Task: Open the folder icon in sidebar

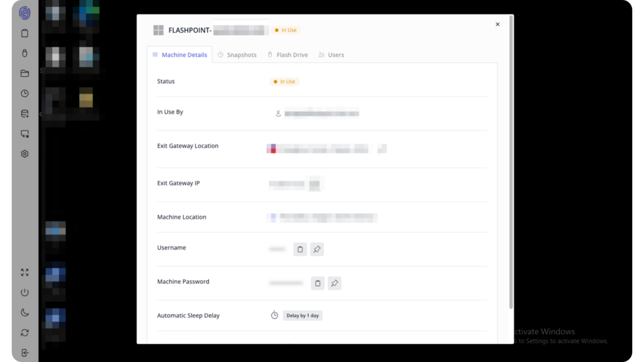Action: tap(25, 74)
